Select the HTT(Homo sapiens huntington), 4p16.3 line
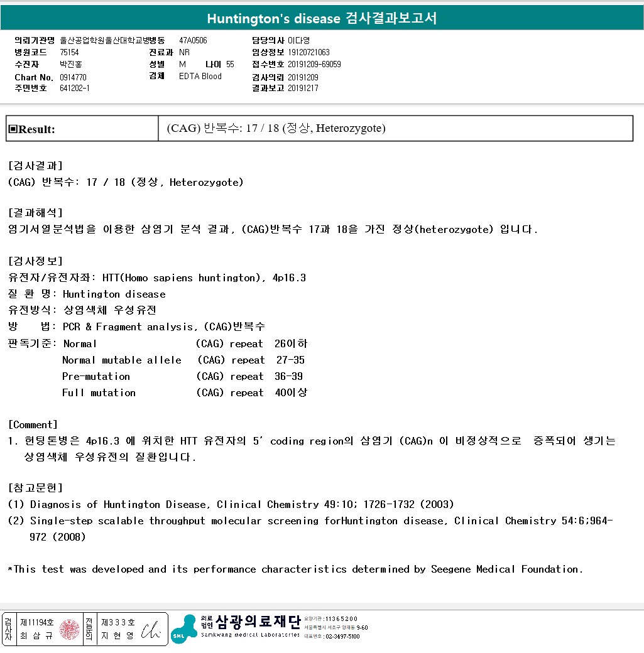The width and height of the screenshot is (644, 653). point(157,278)
